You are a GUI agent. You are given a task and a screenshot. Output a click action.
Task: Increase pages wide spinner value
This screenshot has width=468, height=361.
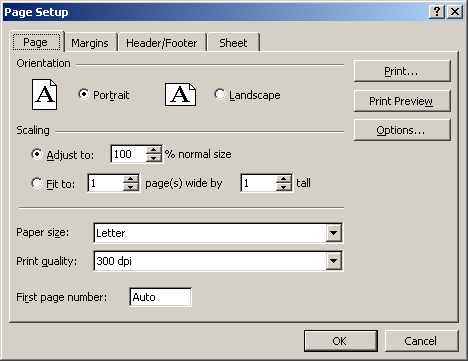click(x=131, y=179)
